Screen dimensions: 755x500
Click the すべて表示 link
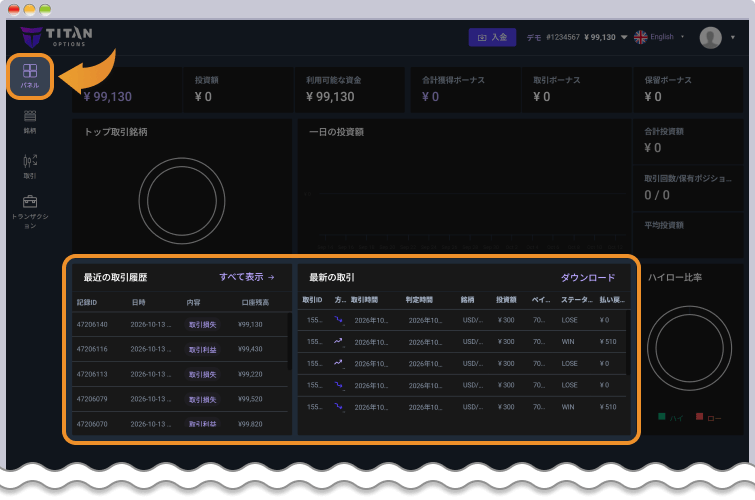tap(247, 277)
